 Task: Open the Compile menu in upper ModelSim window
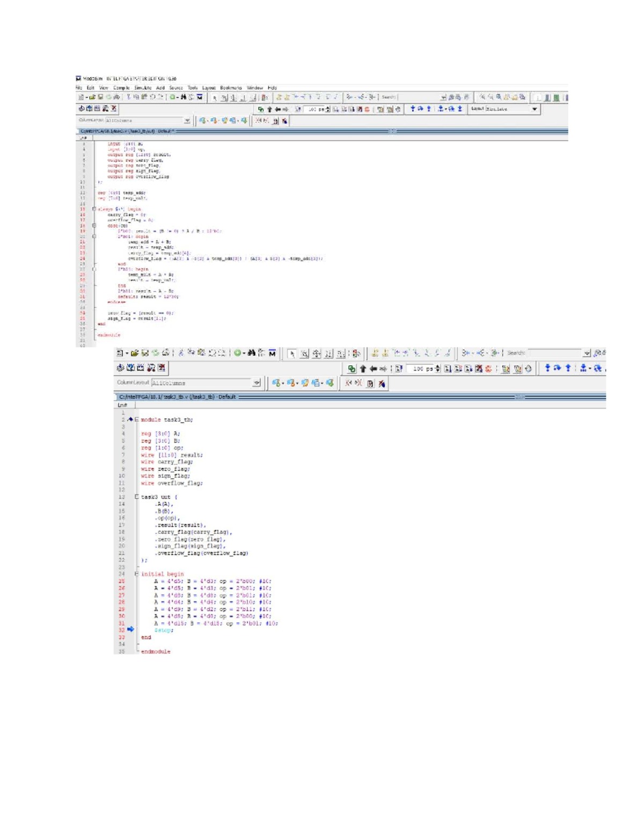[121, 88]
